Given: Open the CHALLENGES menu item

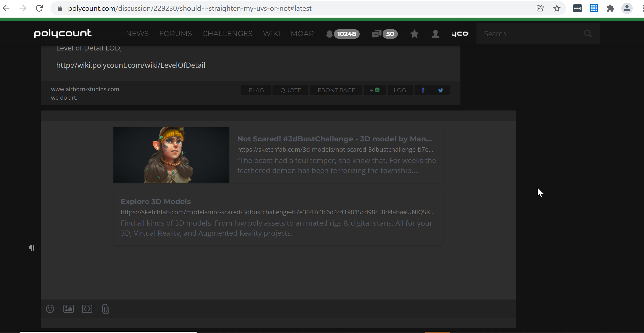Looking at the screenshot, I should tap(227, 34).
